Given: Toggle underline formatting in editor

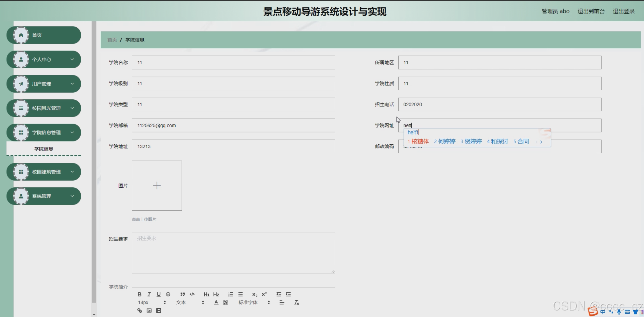Looking at the screenshot, I should click(x=159, y=294).
